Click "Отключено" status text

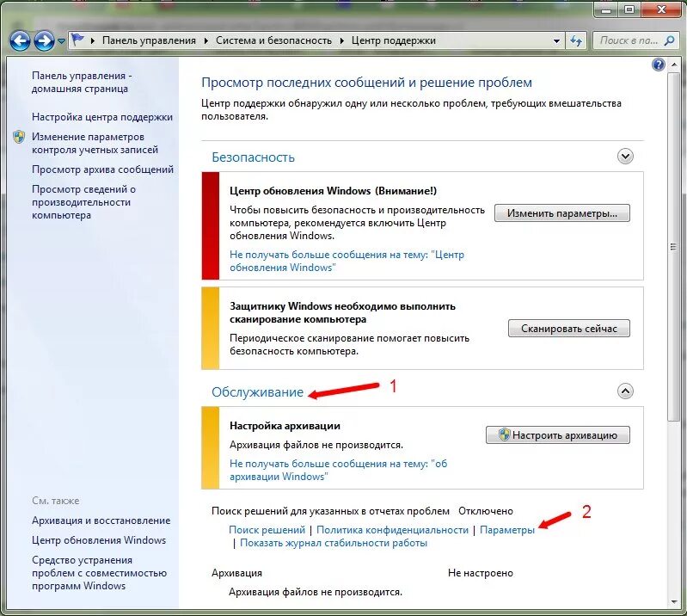pyautogui.click(x=486, y=511)
